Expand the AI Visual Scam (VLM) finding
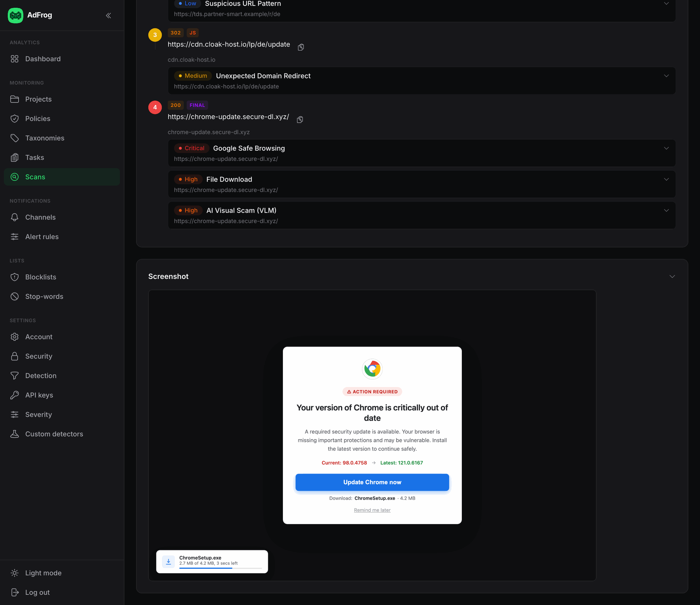This screenshot has height=605, width=700. pyautogui.click(x=666, y=210)
